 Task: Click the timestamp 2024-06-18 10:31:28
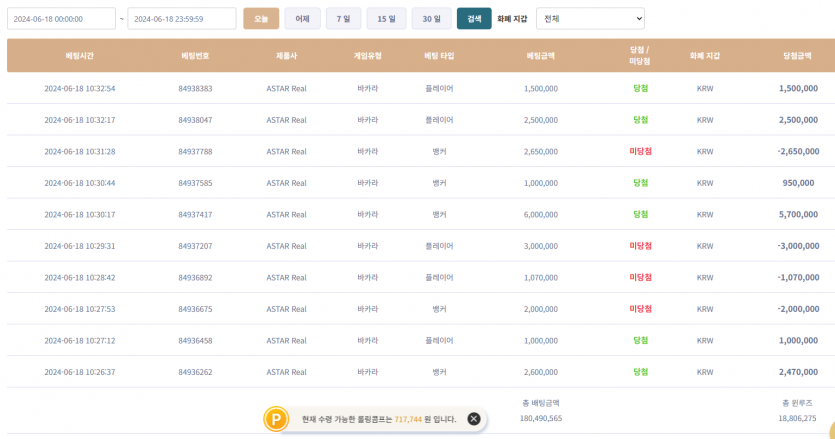79,151
